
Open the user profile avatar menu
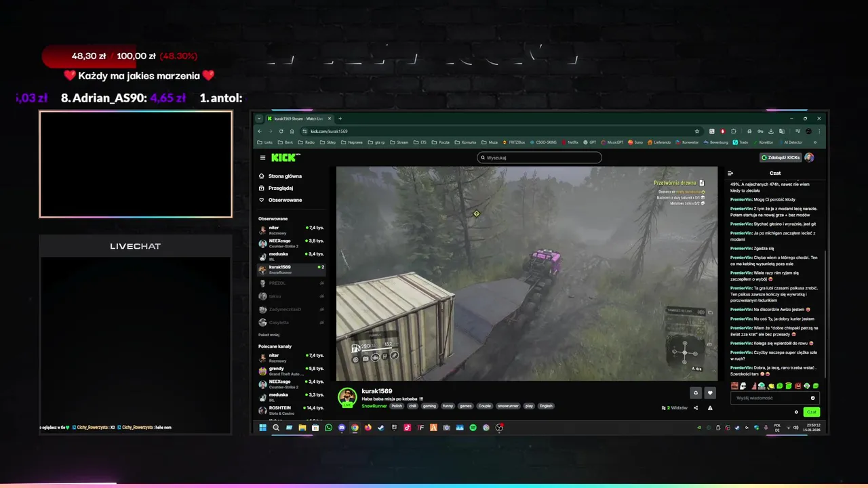(x=809, y=157)
